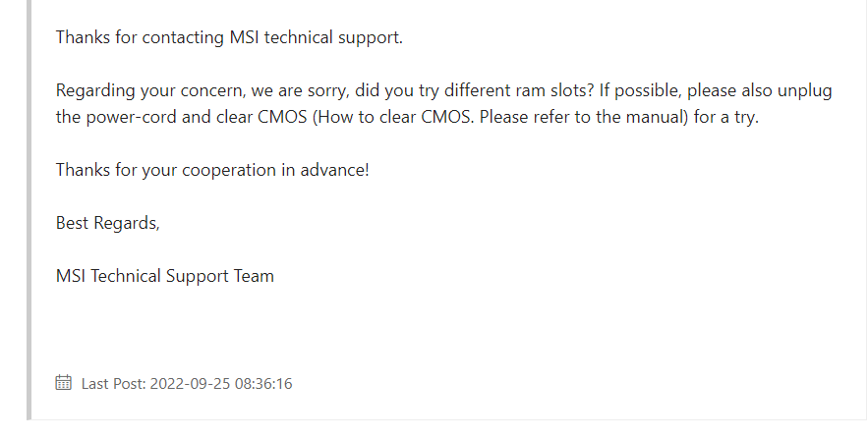
Task: Click the "Best Regards," line
Action: [107, 223]
